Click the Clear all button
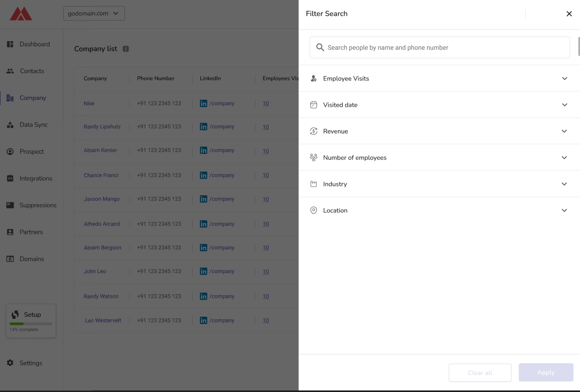Viewport: 580px width, 392px height. click(x=480, y=372)
